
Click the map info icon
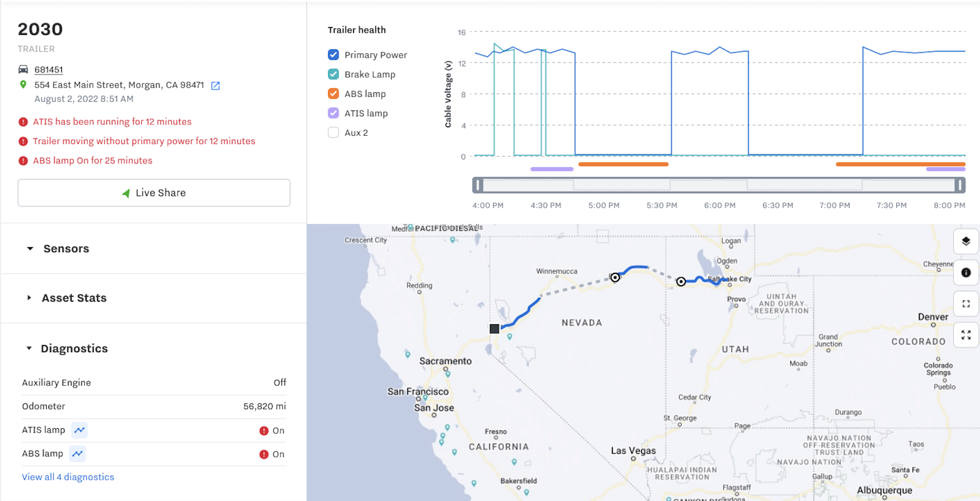pyautogui.click(x=965, y=272)
